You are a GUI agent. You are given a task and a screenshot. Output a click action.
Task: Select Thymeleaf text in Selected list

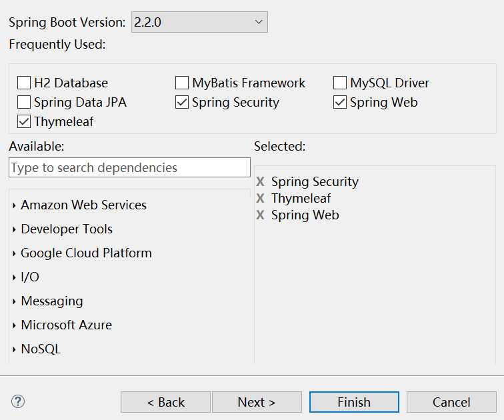(301, 198)
